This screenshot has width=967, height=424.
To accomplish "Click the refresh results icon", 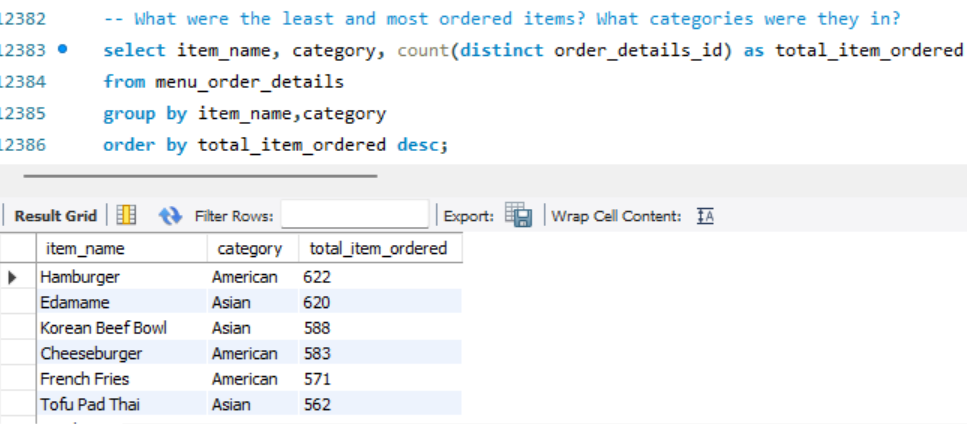I will tap(170, 216).
